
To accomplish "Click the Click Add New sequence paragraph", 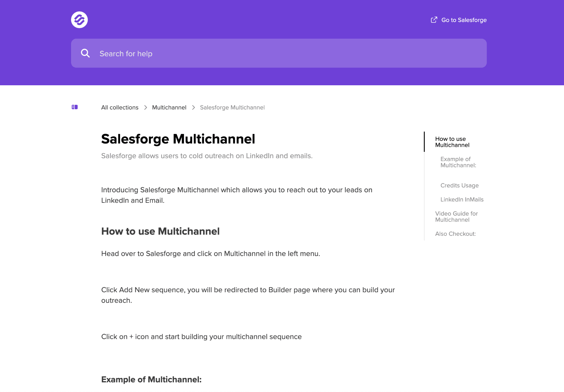I will pyautogui.click(x=248, y=295).
